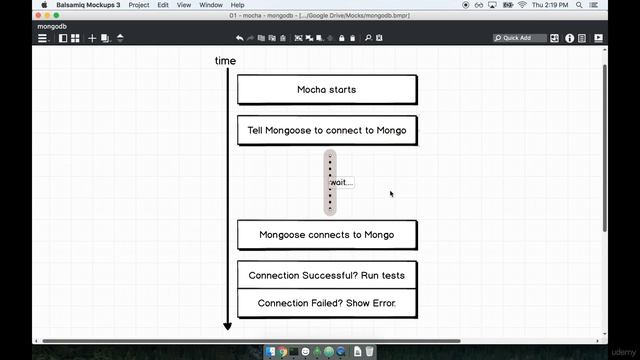Click the Lock icon in toolbar
The image size is (640, 360).
342,38
